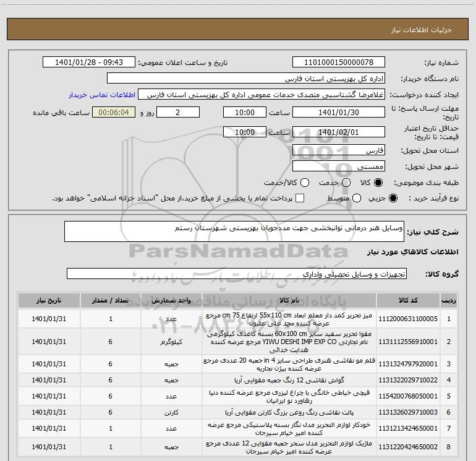Click the کیلوگرم unit cell in row 2
The height and width of the screenshot is (461, 476).
[x=171, y=342]
